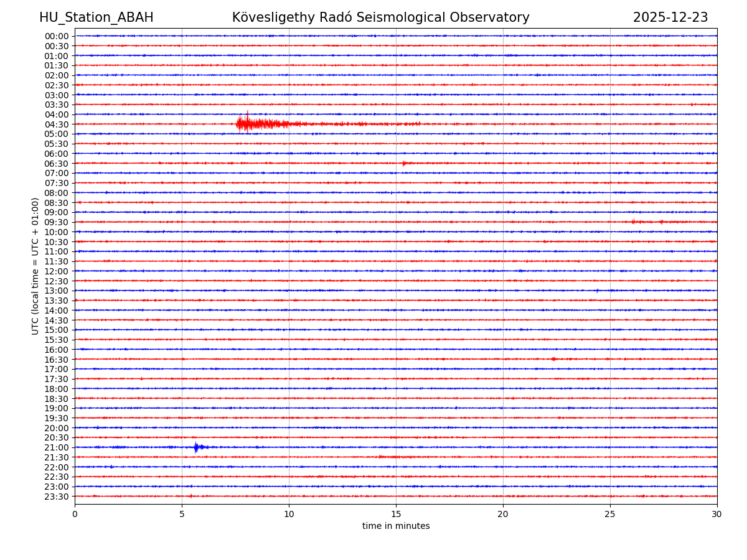Viewport: 747px width, 560px height.
Task: Click the 'time in minutes' axis label
Action: tap(396, 526)
